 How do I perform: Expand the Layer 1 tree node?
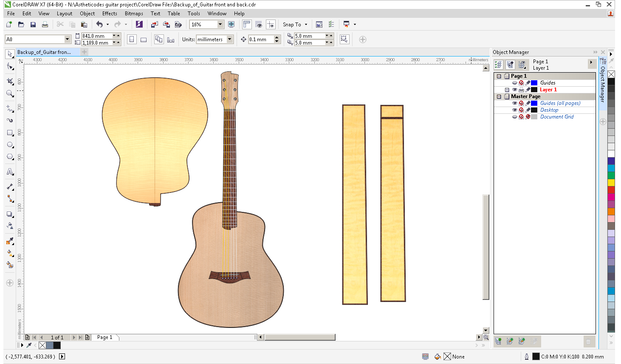[507, 90]
